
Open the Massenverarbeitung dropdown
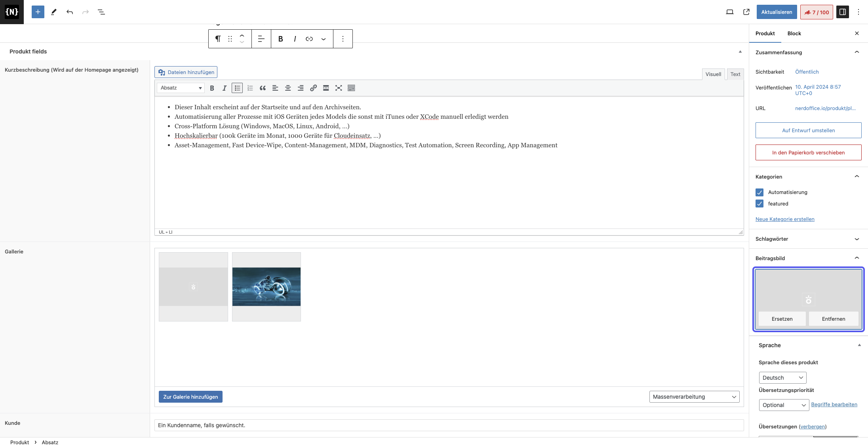coord(694,397)
